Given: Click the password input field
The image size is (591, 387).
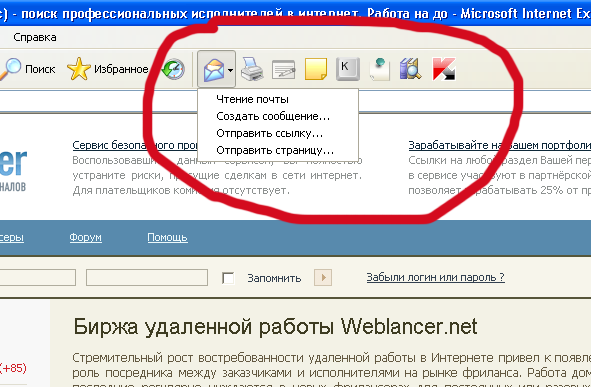Looking at the screenshot, I should [x=147, y=277].
